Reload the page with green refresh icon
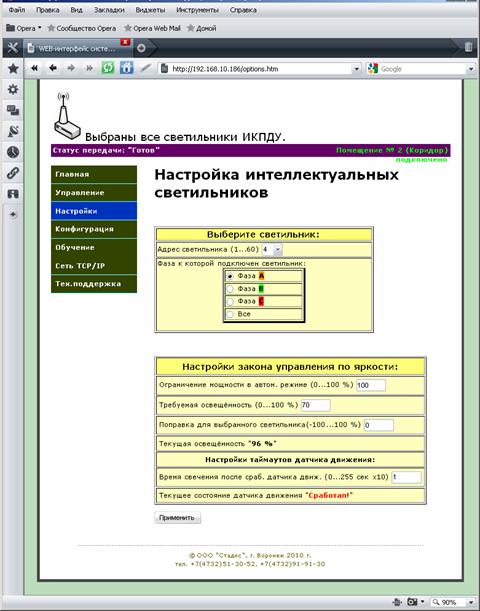Image resolution: width=480 pixels, height=611 pixels. pos(108,68)
